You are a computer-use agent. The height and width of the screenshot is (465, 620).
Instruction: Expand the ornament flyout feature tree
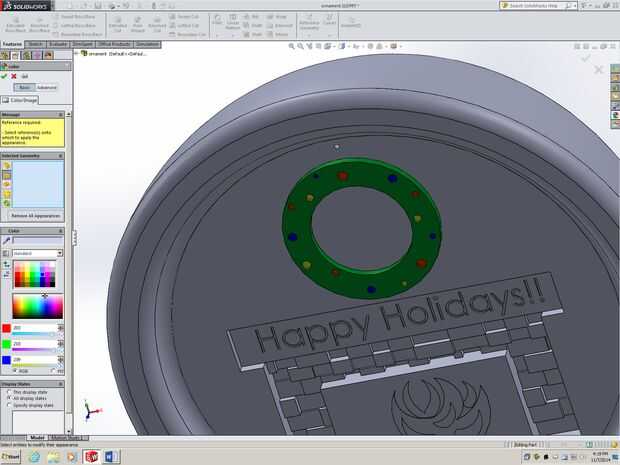click(77, 53)
